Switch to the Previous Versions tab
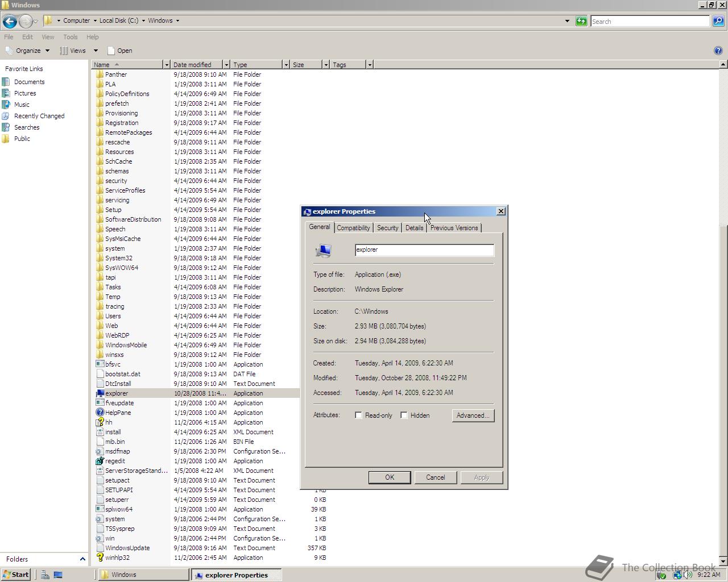The image size is (728, 582). (454, 228)
